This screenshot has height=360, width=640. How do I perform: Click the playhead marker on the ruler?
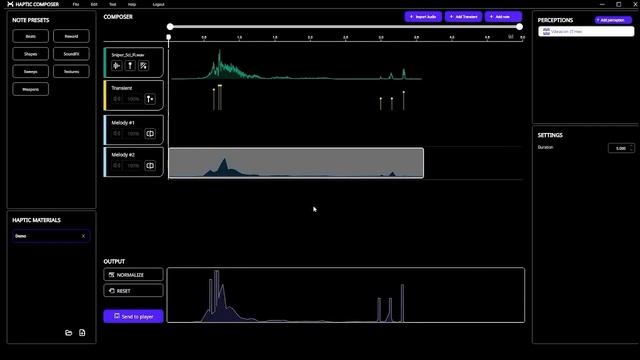click(x=169, y=37)
